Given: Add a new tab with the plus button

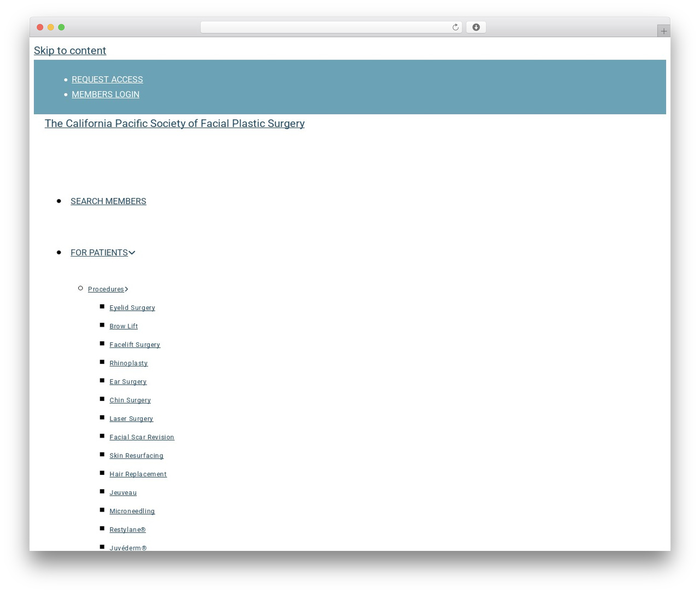Looking at the screenshot, I should pyautogui.click(x=663, y=31).
